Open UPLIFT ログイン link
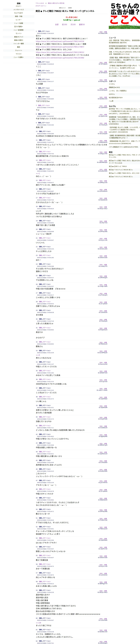 pos(41,6)
